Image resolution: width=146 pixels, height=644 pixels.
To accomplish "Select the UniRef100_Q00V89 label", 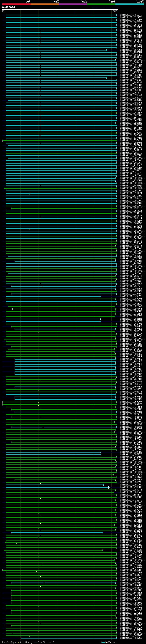I will (x=131, y=100).
